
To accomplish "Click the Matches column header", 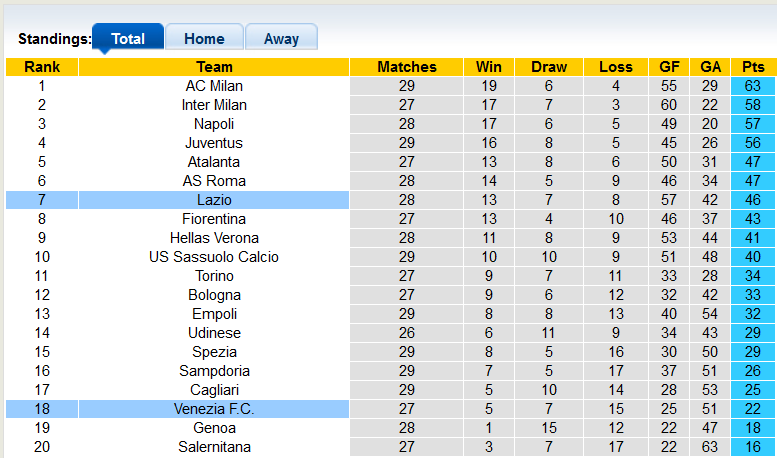I will pyautogui.click(x=407, y=67).
